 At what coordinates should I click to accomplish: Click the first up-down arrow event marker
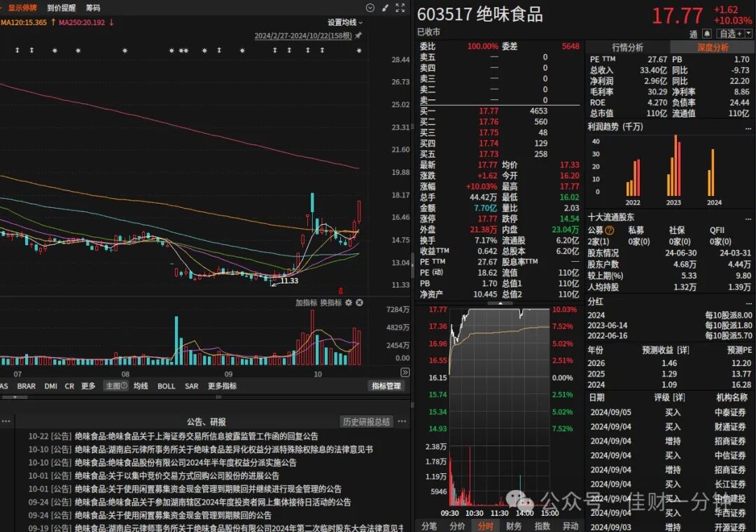coord(17,50)
